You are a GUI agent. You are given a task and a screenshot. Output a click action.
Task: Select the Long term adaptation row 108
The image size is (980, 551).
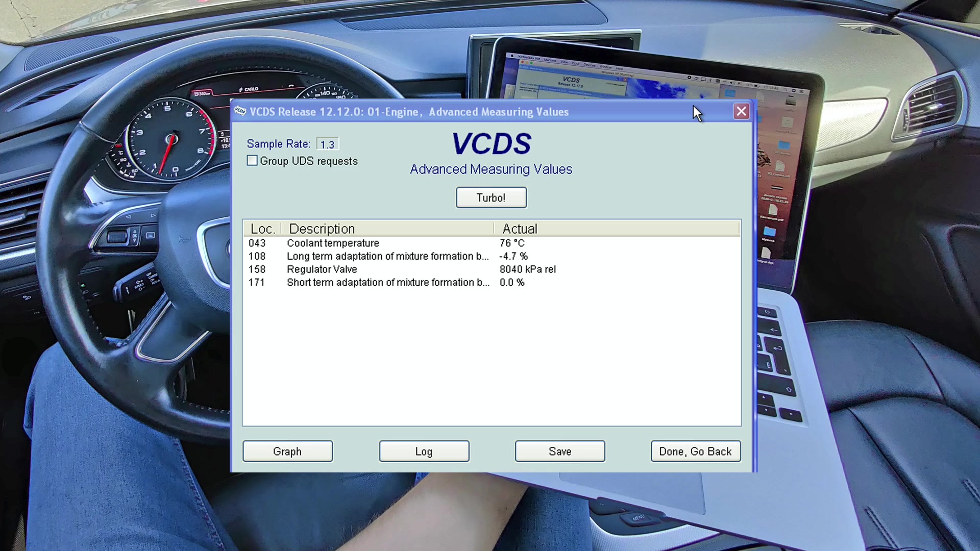pos(492,256)
